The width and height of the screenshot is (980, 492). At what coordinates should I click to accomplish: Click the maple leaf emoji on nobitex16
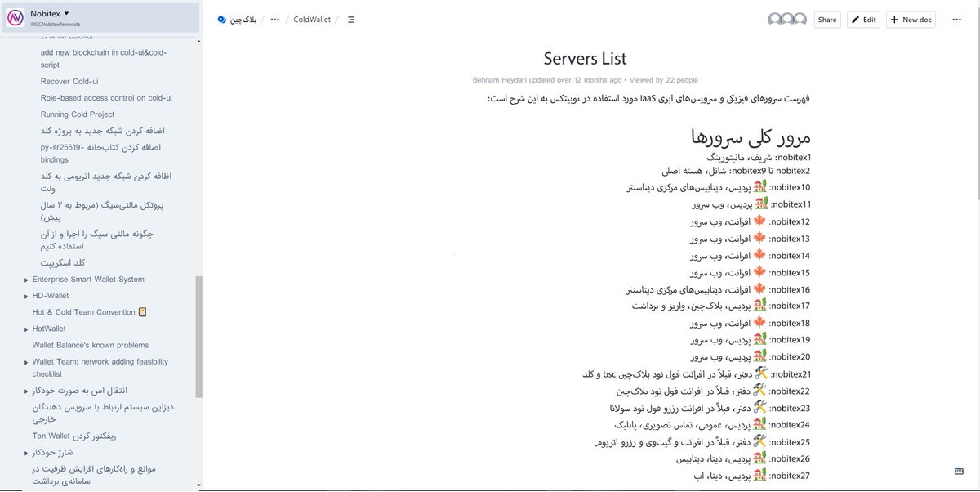point(760,289)
